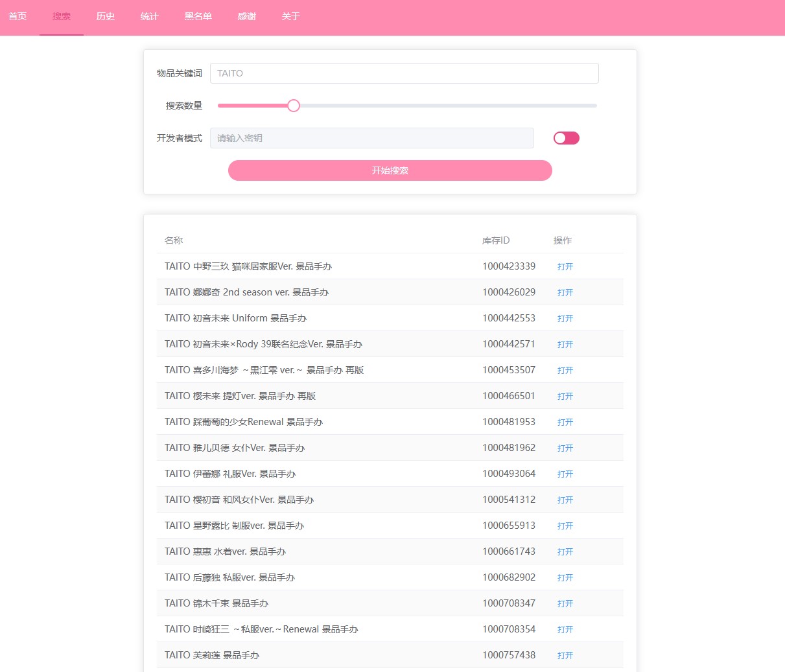Click stock ID 1000757438

[x=509, y=655]
